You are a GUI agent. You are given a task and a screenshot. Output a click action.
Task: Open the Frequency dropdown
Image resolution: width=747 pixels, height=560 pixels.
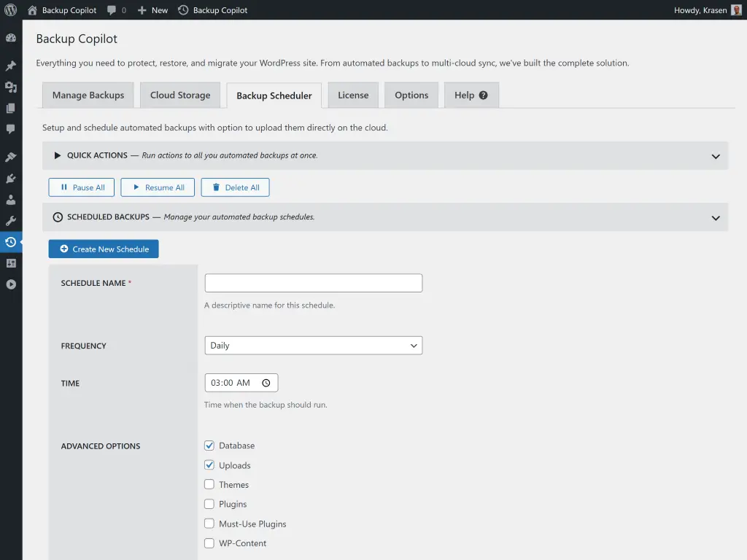(313, 345)
